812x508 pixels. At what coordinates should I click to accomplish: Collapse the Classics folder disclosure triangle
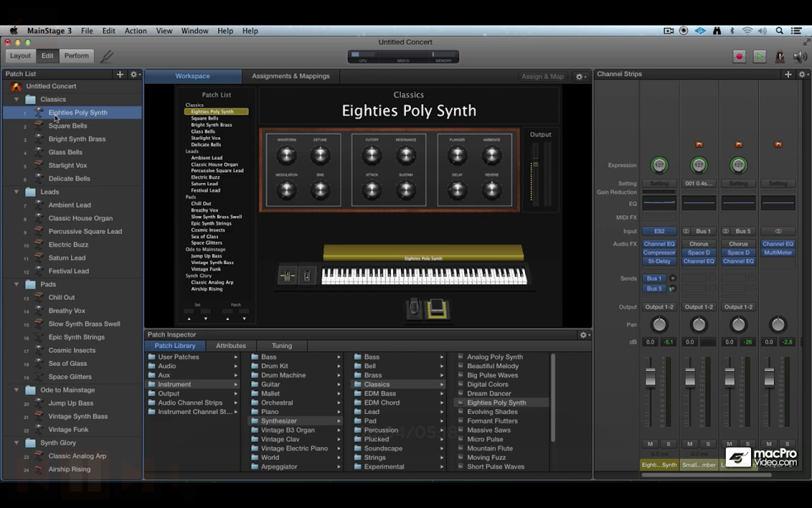[16, 100]
